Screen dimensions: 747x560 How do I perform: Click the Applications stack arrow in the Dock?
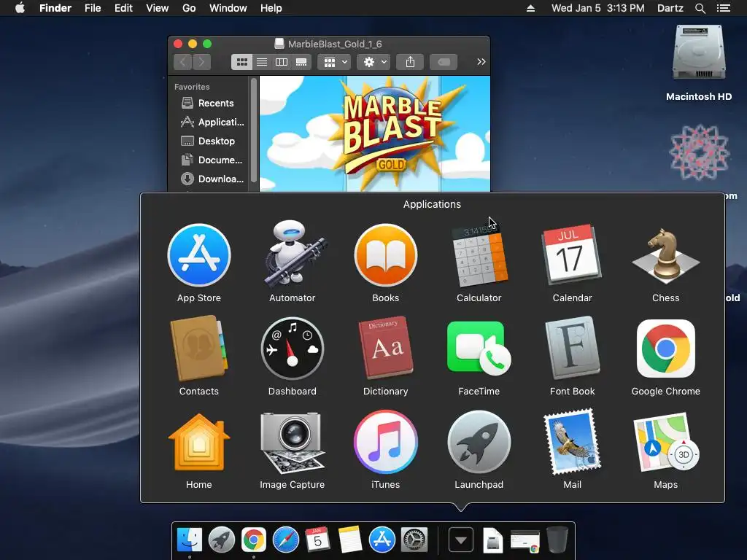[x=461, y=540]
